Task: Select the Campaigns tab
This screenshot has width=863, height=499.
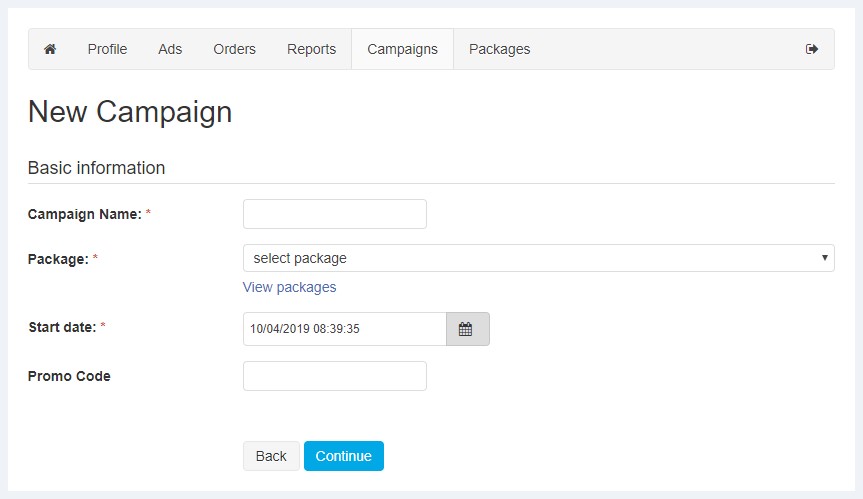Action: (x=402, y=49)
